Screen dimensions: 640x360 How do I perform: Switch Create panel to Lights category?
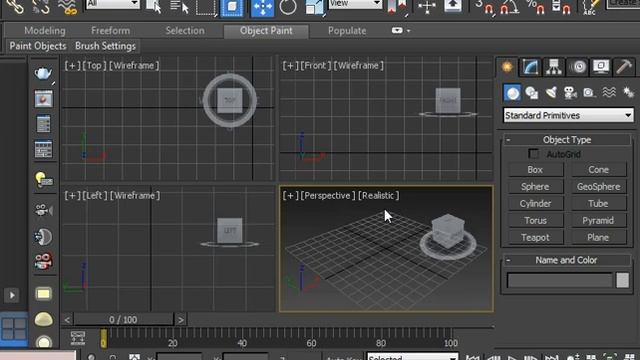pos(551,93)
